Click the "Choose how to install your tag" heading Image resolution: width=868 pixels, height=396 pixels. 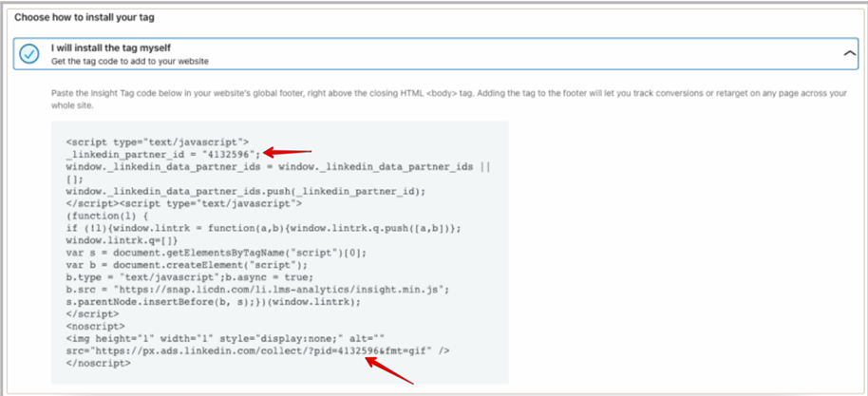(x=85, y=17)
